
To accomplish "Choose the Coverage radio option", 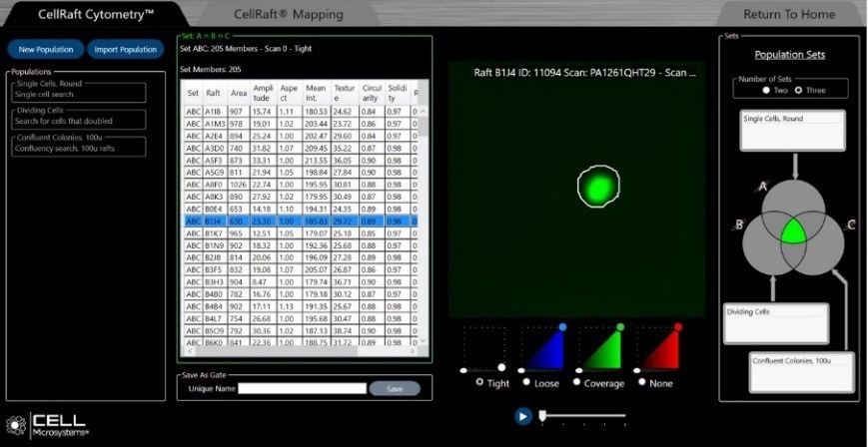I will (x=577, y=382).
